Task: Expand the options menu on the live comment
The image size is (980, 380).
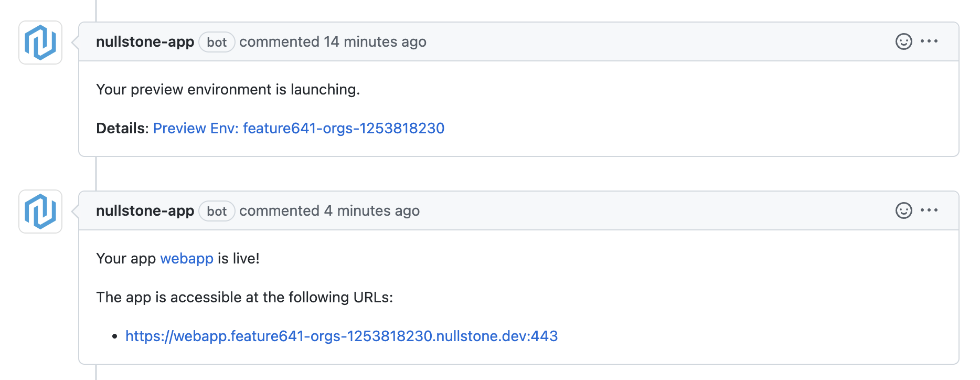Action: tap(930, 210)
